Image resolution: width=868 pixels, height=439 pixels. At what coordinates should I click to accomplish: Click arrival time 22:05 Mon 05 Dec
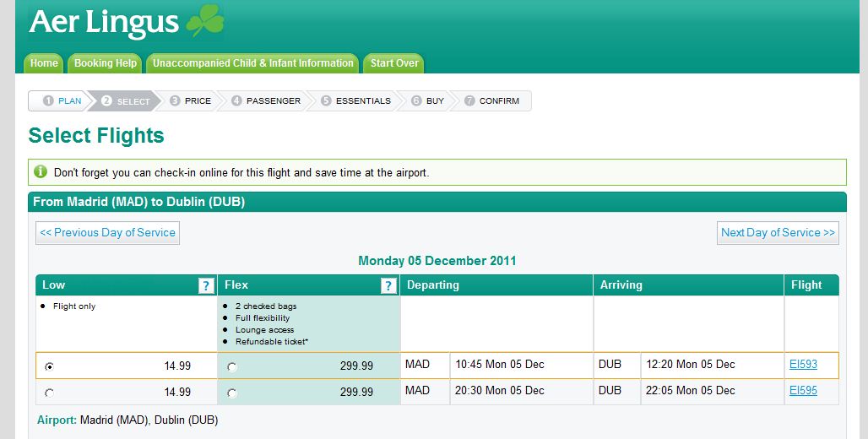(691, 390)
